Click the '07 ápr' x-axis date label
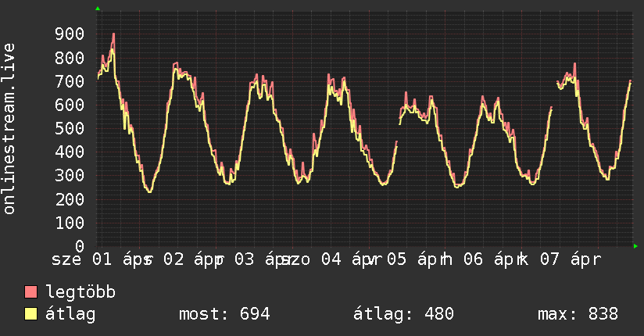The image size is (644, 336). 571,260
